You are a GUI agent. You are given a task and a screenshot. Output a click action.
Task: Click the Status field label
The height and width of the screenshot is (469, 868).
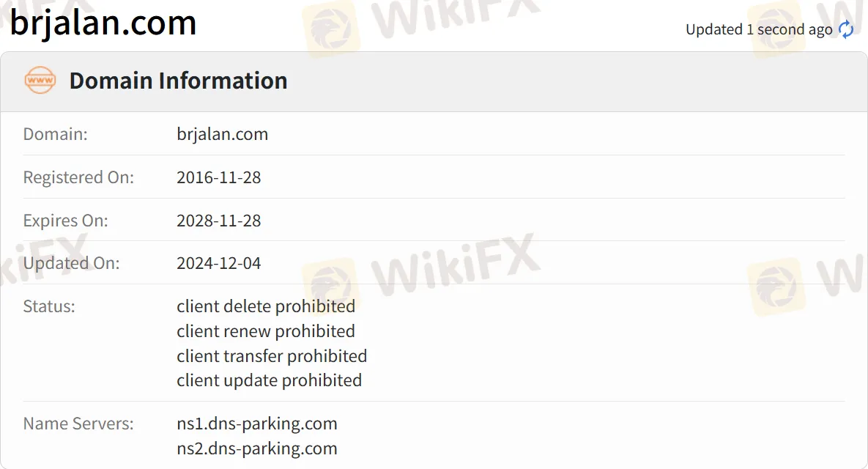(x=48, y=306)
